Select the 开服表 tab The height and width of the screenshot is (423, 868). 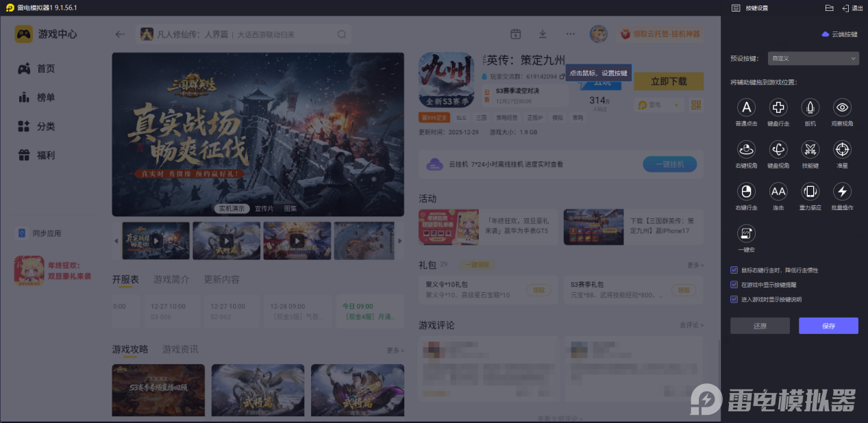click(125, 279)
